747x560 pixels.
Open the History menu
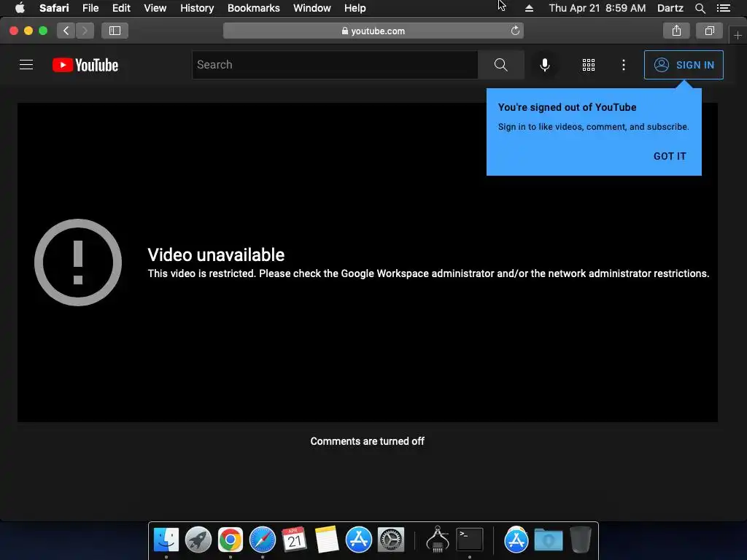[x=197, y=8]
